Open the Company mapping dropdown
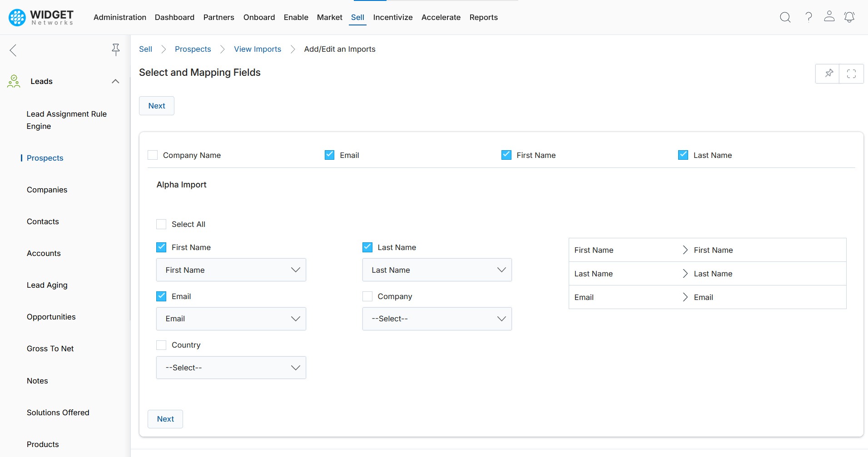The height and width of the screenshot is (457, 868). point(436,319)
